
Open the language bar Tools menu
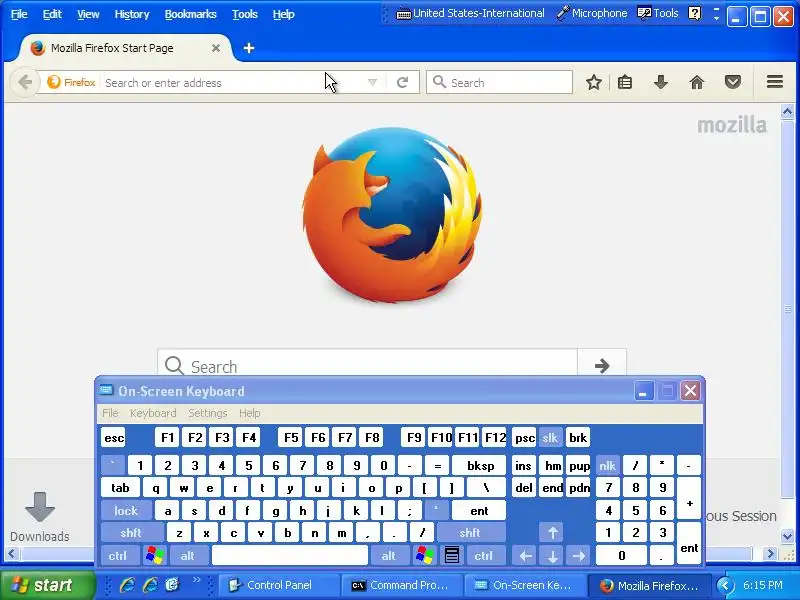[658, 14]
